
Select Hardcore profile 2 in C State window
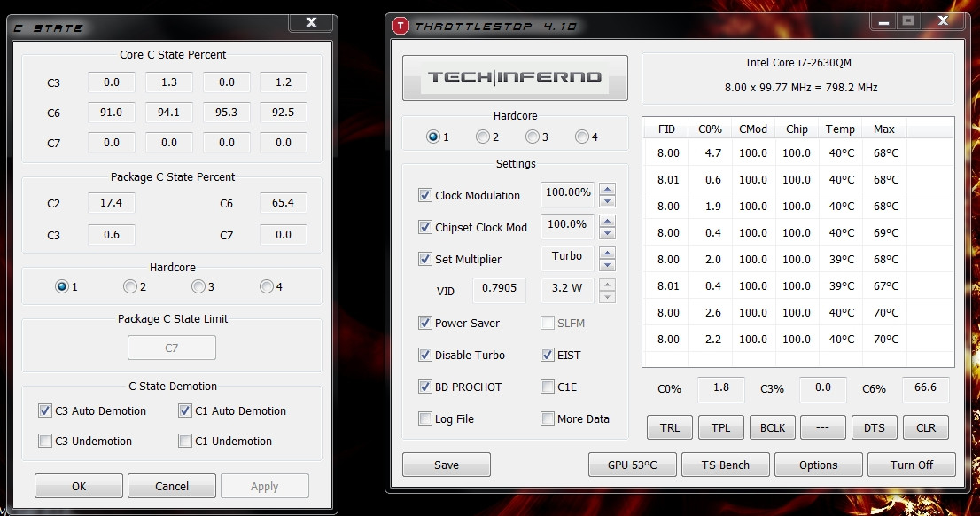tap(130, 286)
